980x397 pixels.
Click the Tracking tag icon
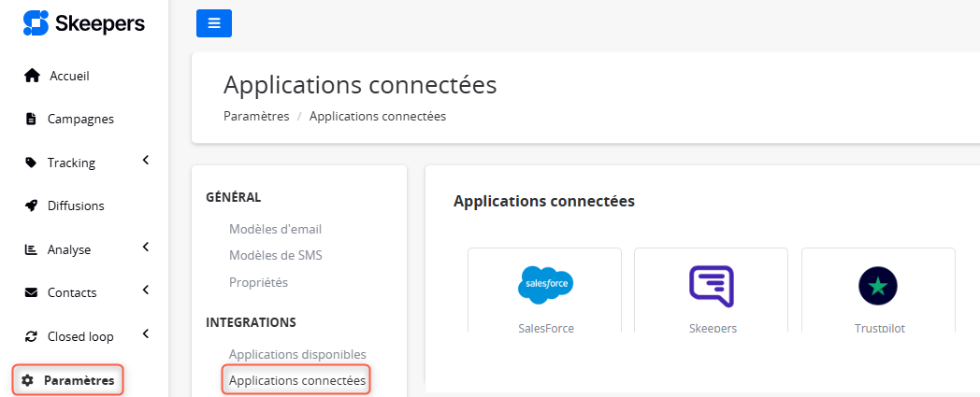[31, 163]
